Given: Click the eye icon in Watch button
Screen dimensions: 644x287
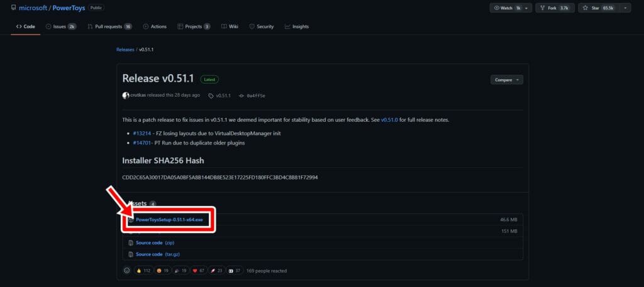Looking at the screenshot, I should pyautogui.click(x=497, y=8).
